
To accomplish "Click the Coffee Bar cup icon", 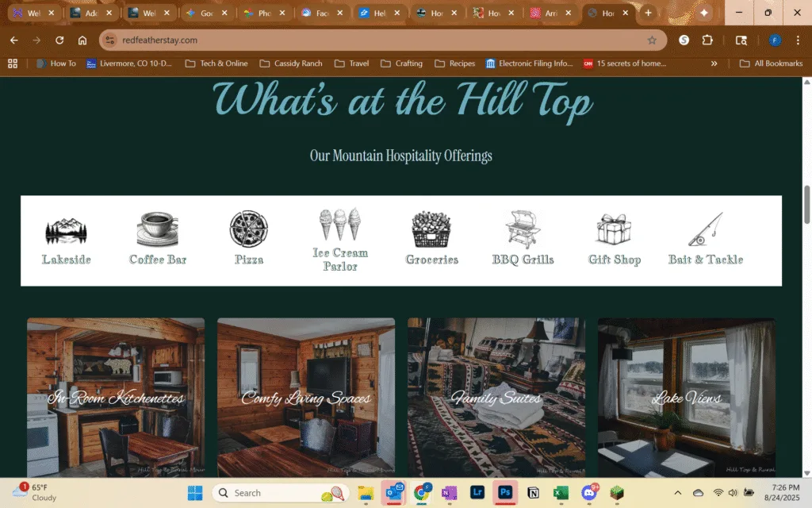I will pyautogui.click(x=157, y=229).
